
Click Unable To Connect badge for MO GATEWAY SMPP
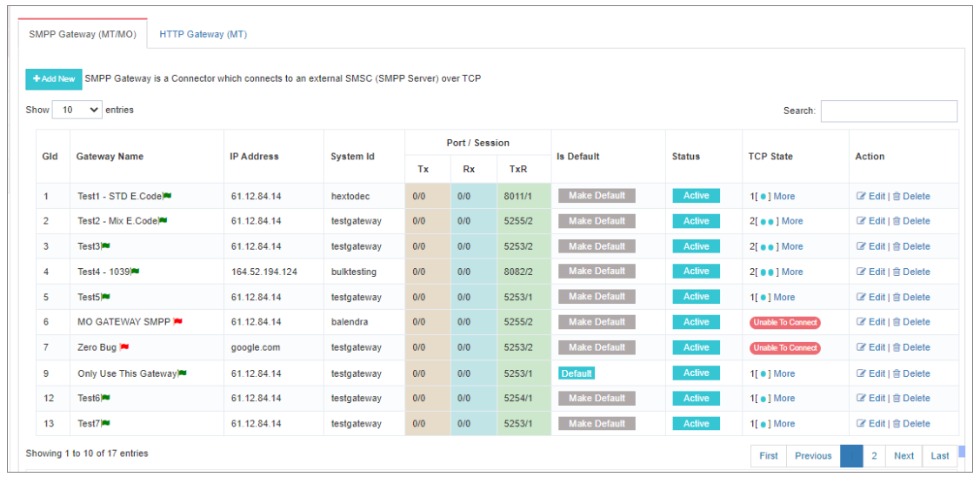pos(785,322)
